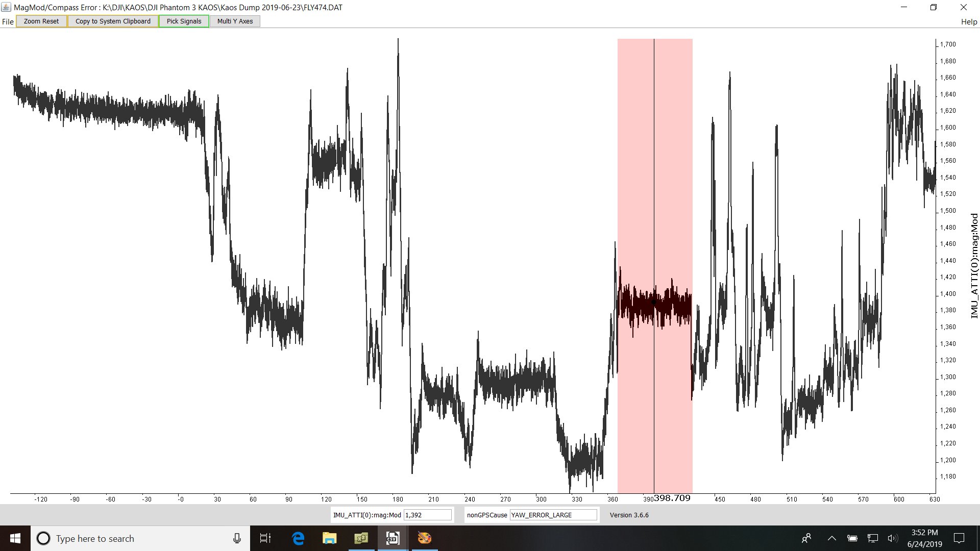Restore down the MagMod window
This screenshot has height=551, width=980.
click(x=934, y=7)
